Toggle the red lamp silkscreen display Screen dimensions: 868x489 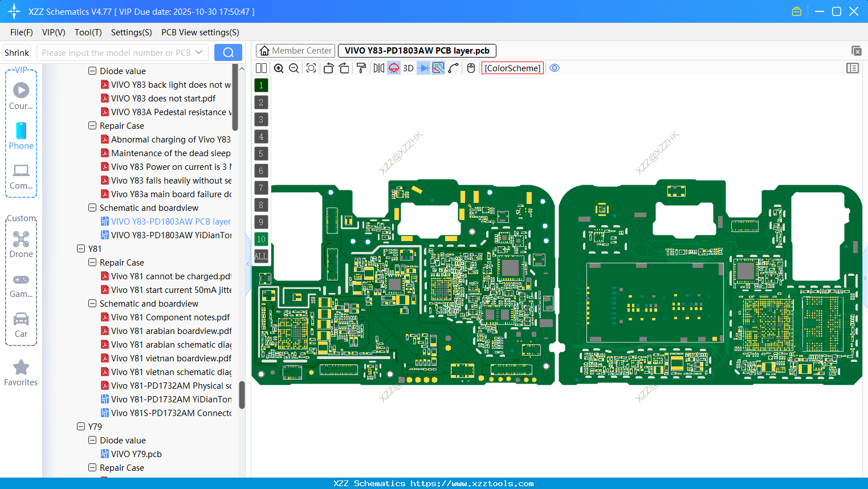click(393, 68)
